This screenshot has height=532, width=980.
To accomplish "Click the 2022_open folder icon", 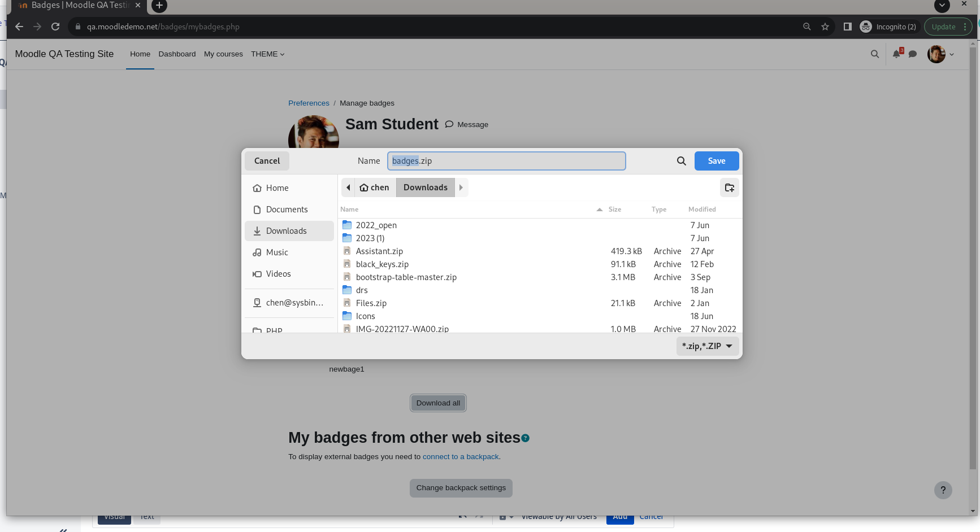I will [x=347, y=225].
